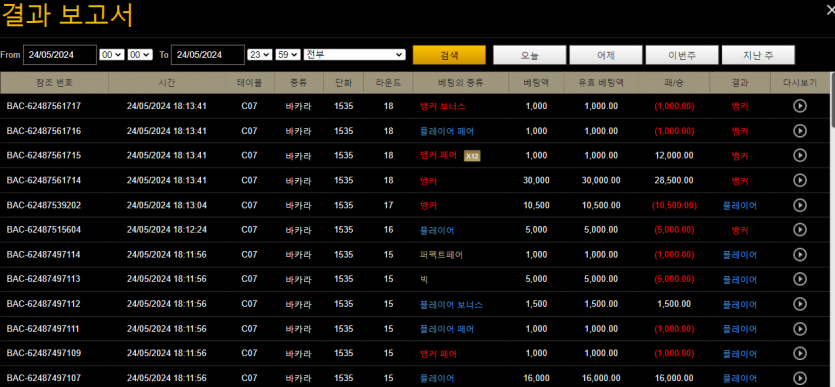Select reference number BAC-62487539202
Viewport: 835px width, 387px height.
(44, 205)
